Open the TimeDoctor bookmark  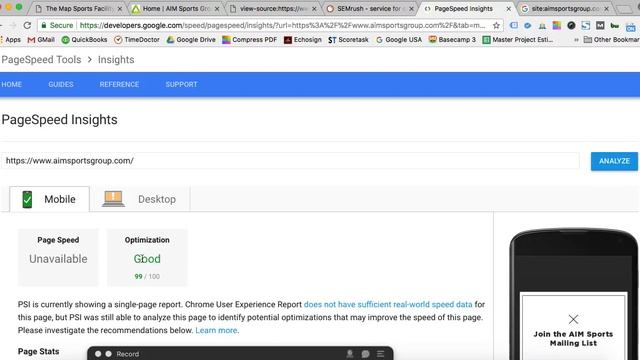click(137, 40)
